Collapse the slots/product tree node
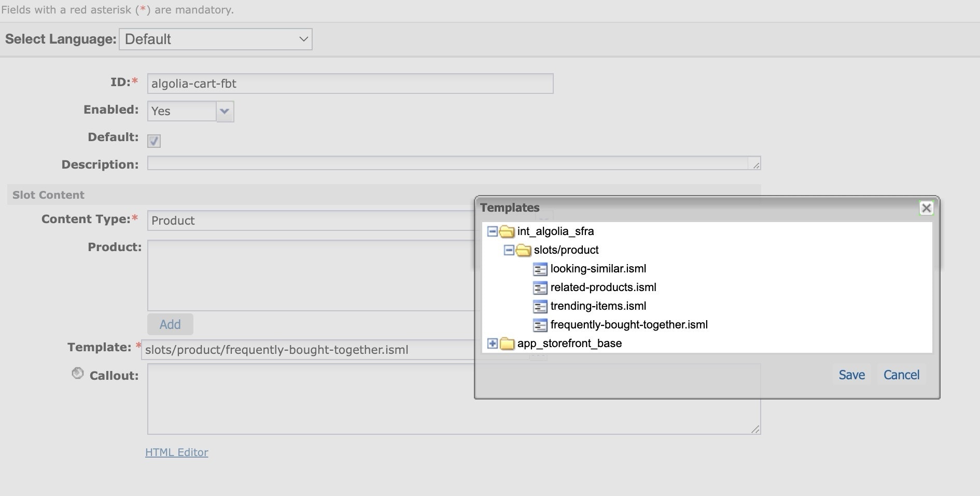The width and height of the screenshot is (980, 496). point(510,250)
